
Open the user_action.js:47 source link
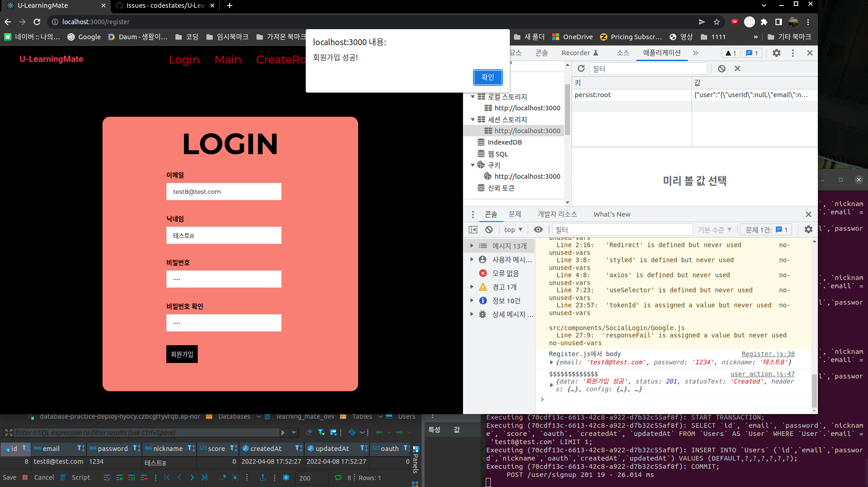tap(762, 374)
